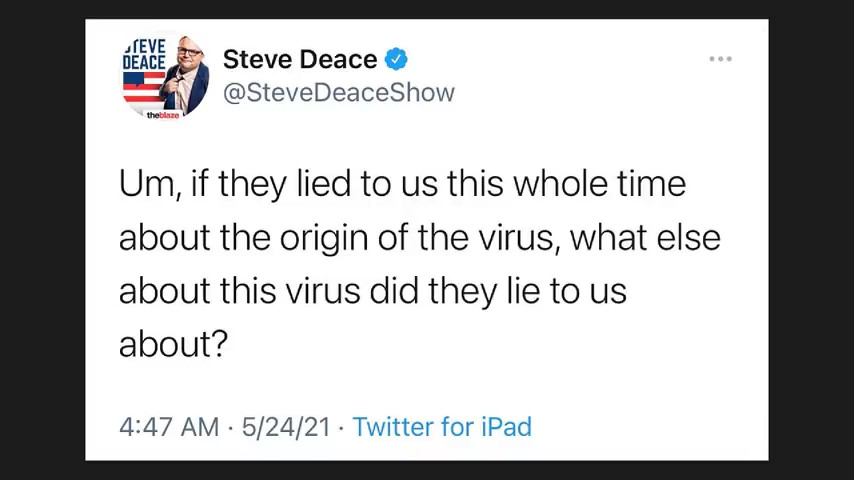Click the word "whole" in the tweet
This screenshot has width=854, height=480.
(560, 184)
